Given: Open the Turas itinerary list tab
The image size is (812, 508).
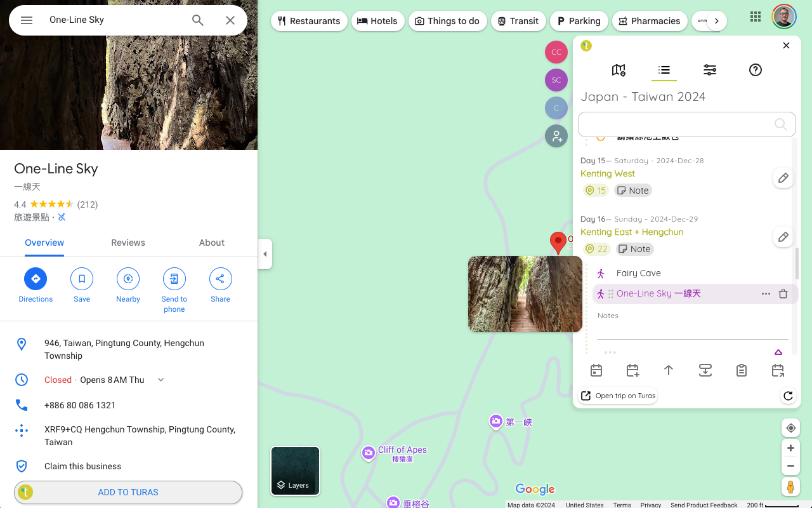Looking at the screenshot, I should click(x=664, y=70).
